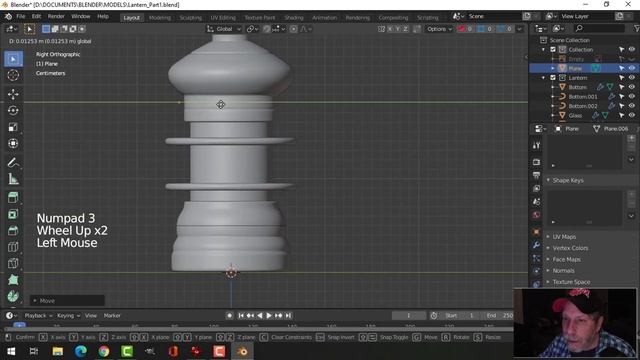
Task: Toggle visibility of Glass object
Action: [x=632, y=115]
